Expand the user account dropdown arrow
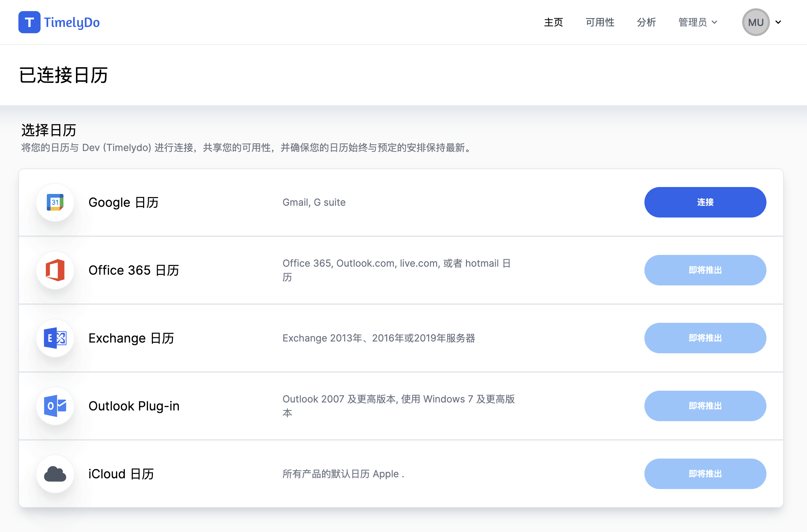Image resolution: width=807 pixels, height=532 pixels. coord(778,22)
